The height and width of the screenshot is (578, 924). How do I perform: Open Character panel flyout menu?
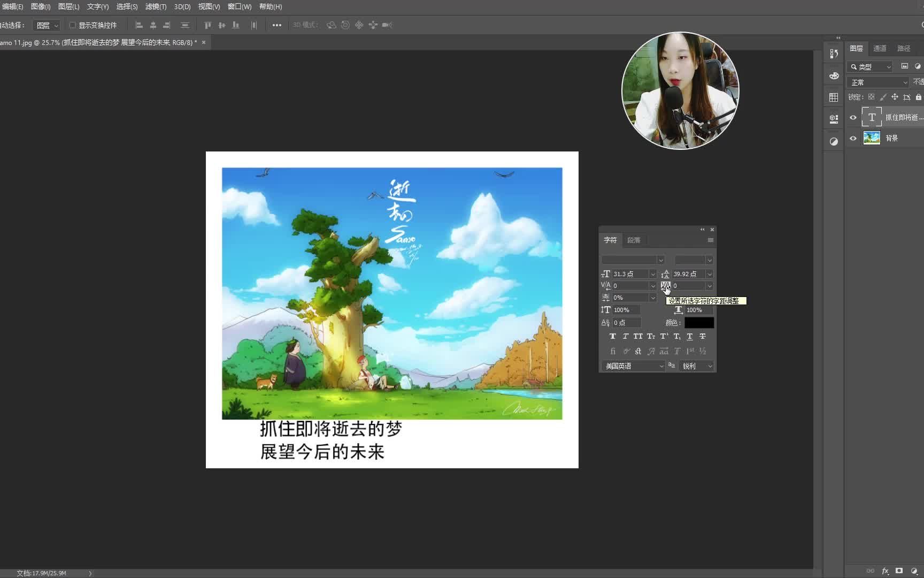711,240
